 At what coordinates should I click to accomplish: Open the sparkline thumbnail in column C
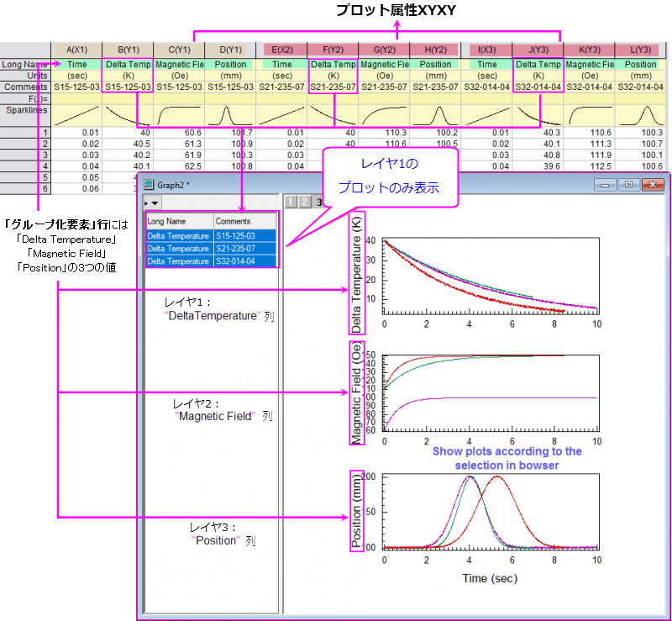tap(179, 115)
